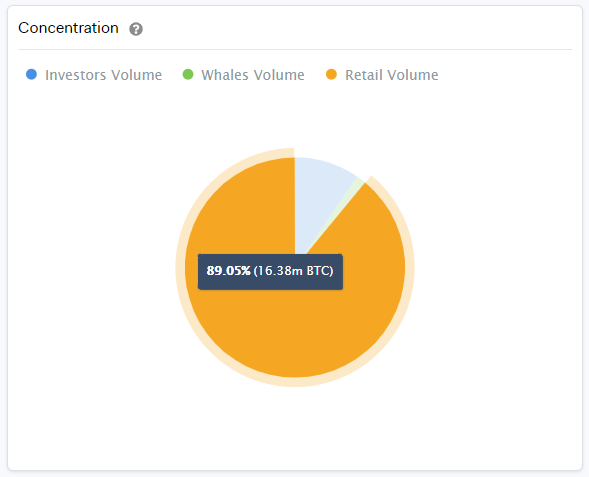Toggle the Retail Volume legend label

tap(392, 75)
